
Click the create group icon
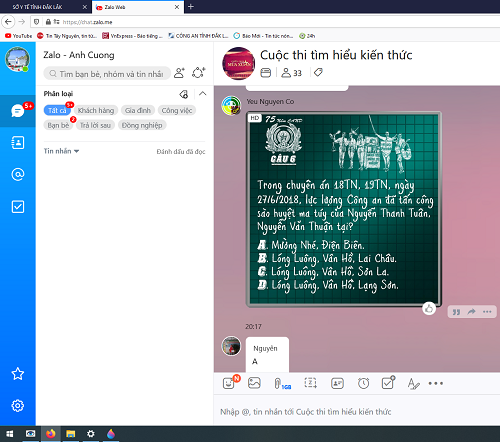198,73
